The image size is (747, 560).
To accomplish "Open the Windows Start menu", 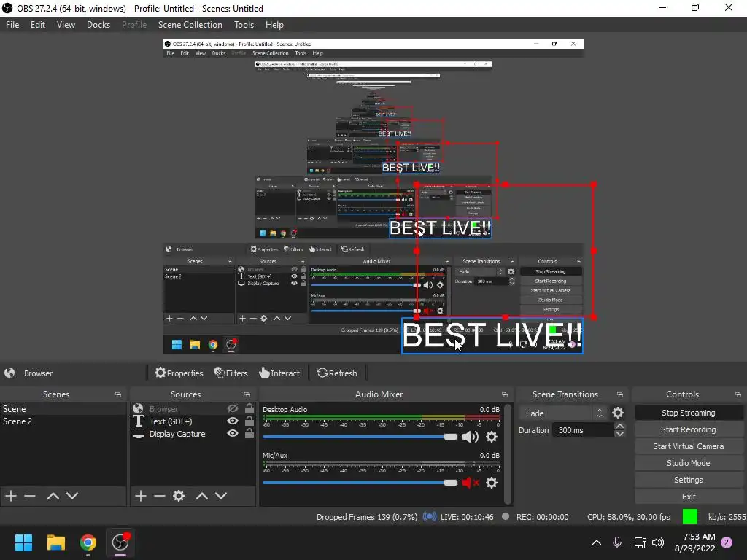I will pyautogui.click(x=23, y=542).
